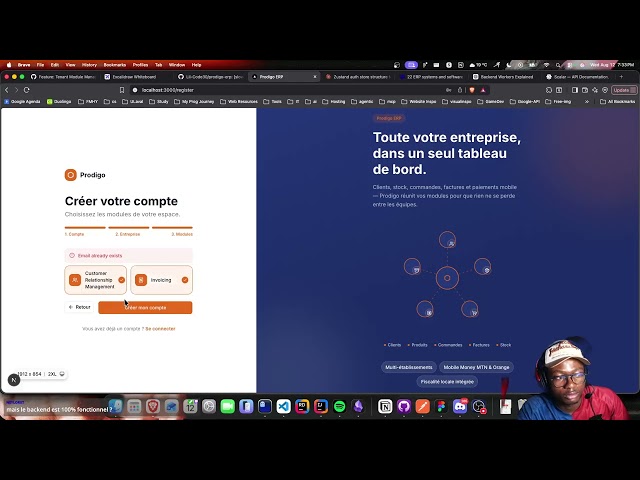Click the Brave Rewards triangle icon
This screenshot has height=480, width=640.
[483, 90]
